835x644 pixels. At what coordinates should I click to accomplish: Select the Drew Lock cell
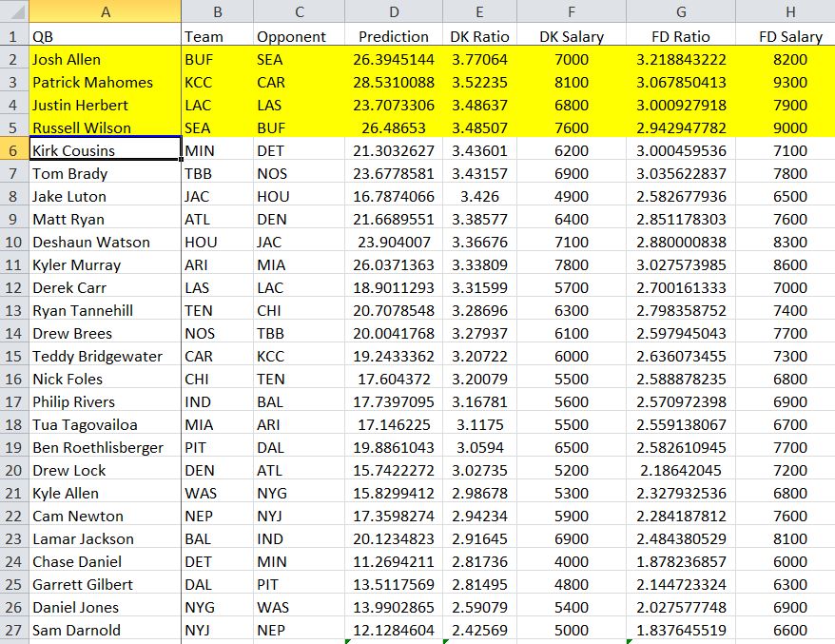[x=106, y=470]
